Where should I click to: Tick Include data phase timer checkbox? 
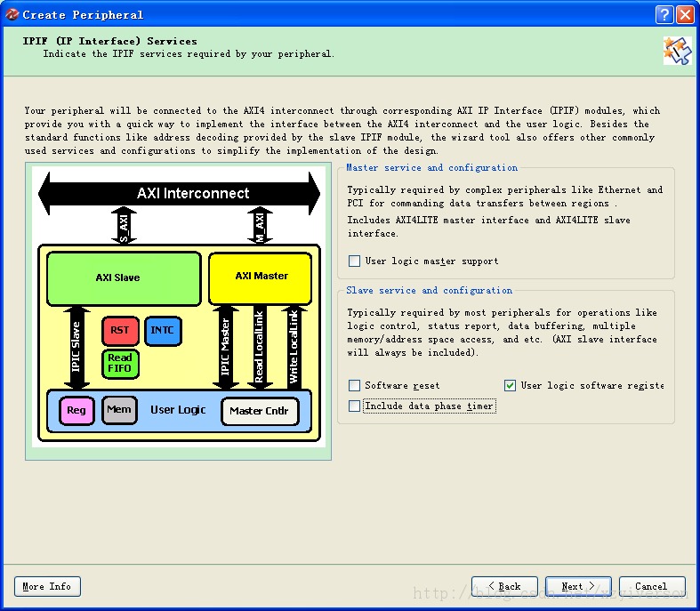tap(354, 406)
